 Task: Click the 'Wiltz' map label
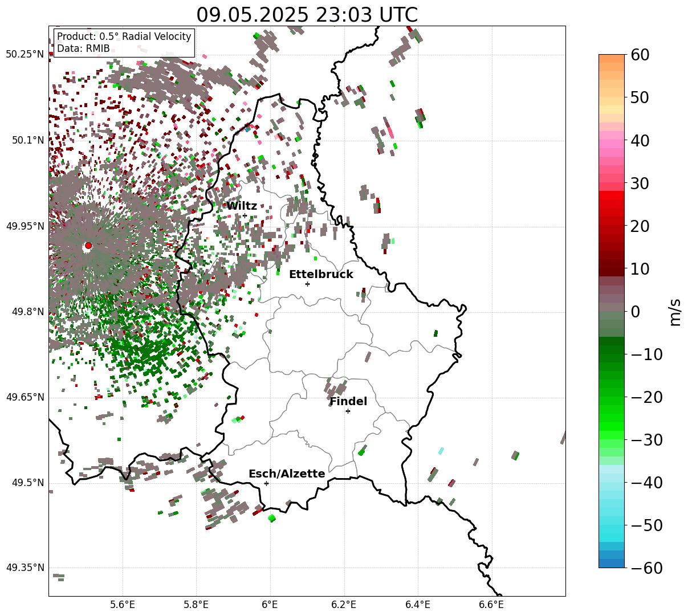point(242,206)
